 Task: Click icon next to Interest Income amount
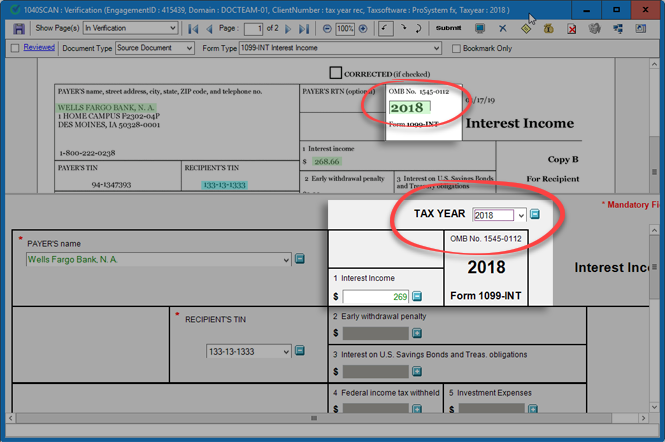(417, 296)
